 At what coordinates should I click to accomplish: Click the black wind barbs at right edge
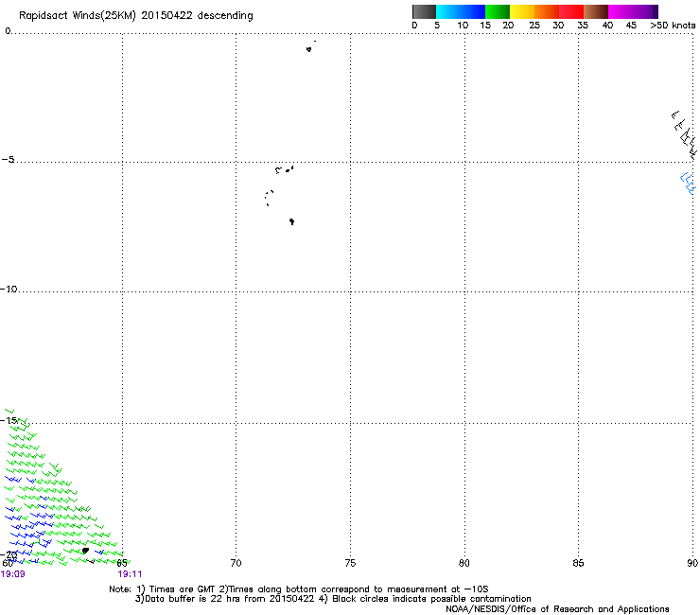(x=684, y=135)
